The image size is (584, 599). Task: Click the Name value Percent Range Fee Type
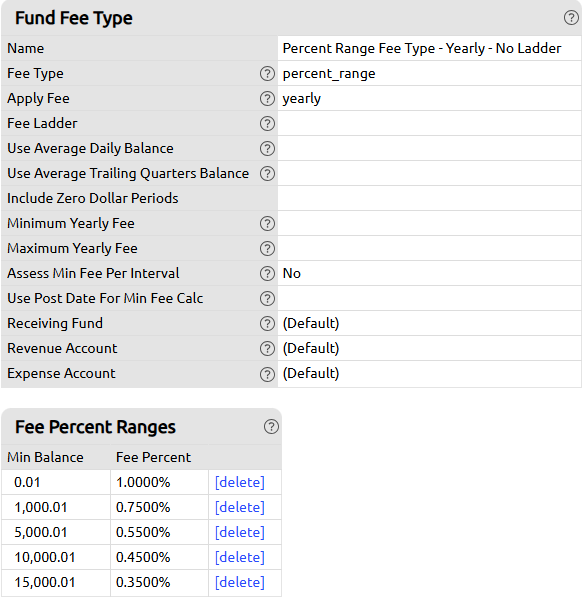[x=422, y=49]
